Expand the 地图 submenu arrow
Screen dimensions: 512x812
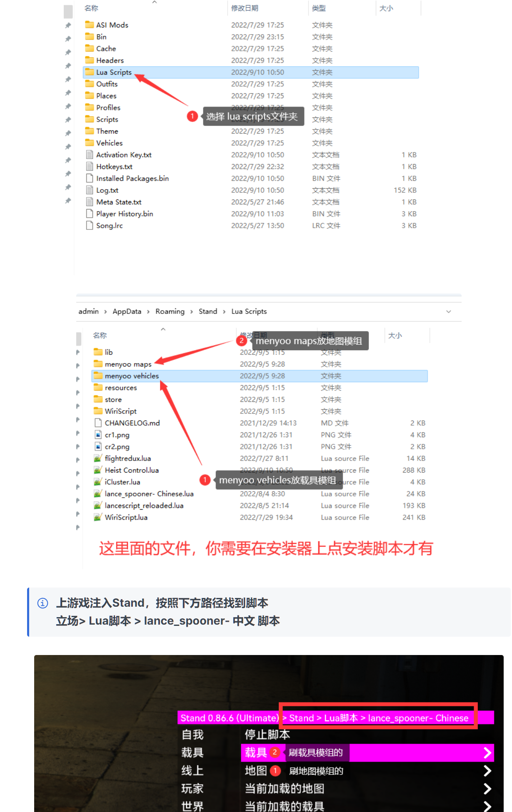point(487,771)
